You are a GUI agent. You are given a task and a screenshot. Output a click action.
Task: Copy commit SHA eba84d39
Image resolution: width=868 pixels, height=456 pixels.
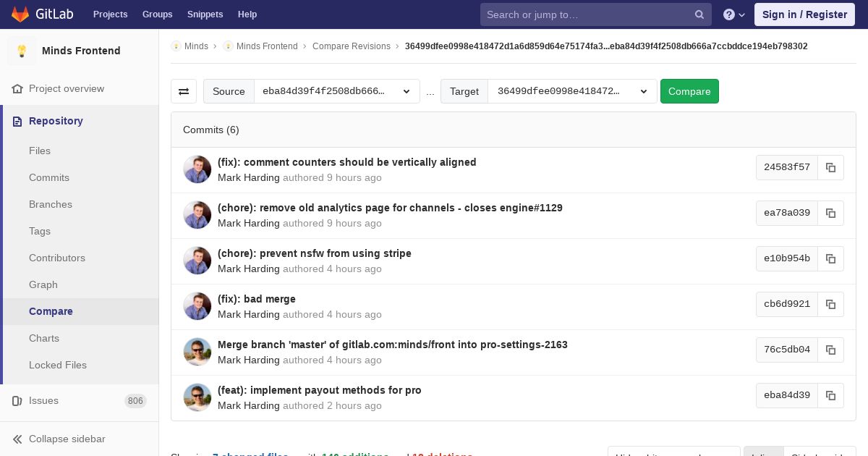pos(831,395)
